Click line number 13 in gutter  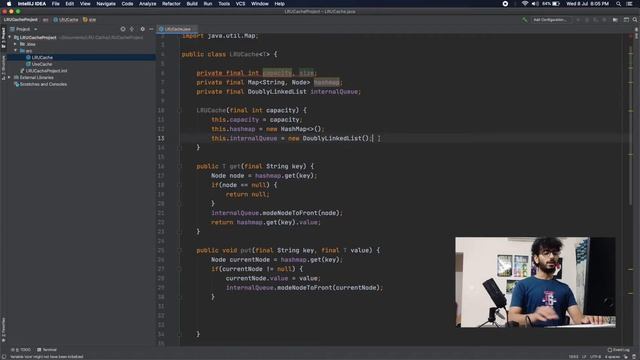161,138
